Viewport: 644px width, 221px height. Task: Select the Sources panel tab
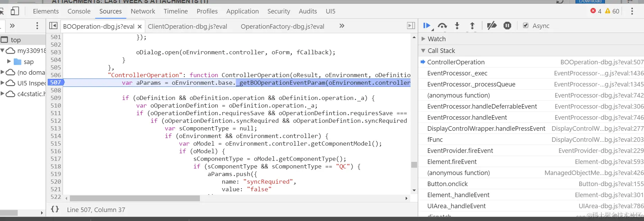[110, 11]
